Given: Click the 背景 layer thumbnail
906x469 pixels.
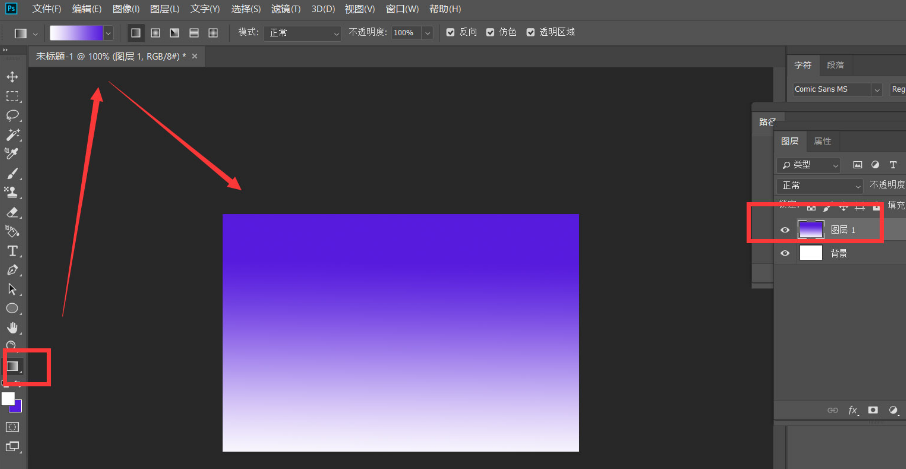Looking at the screenshot, I should [810, 253].
